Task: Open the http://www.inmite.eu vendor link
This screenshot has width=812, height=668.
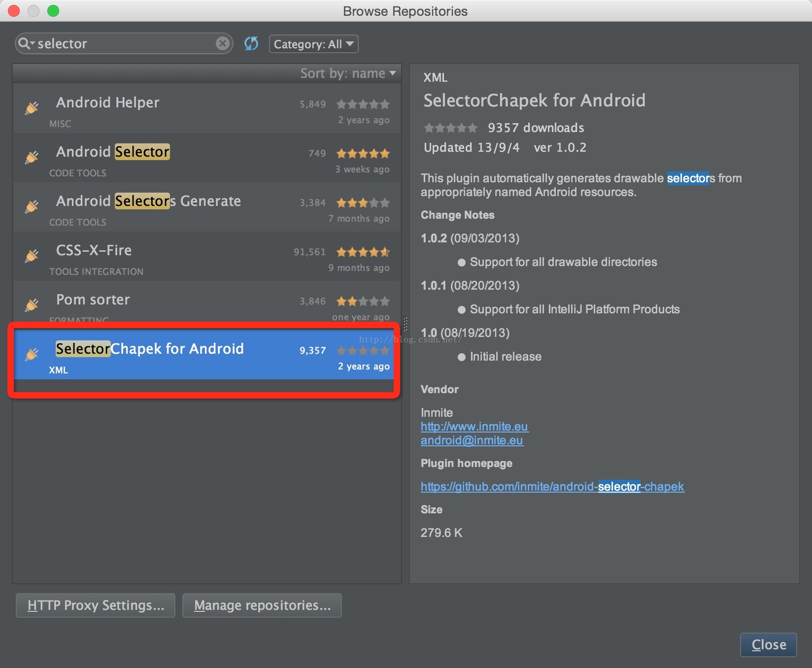Action: (x=474, y=427)
